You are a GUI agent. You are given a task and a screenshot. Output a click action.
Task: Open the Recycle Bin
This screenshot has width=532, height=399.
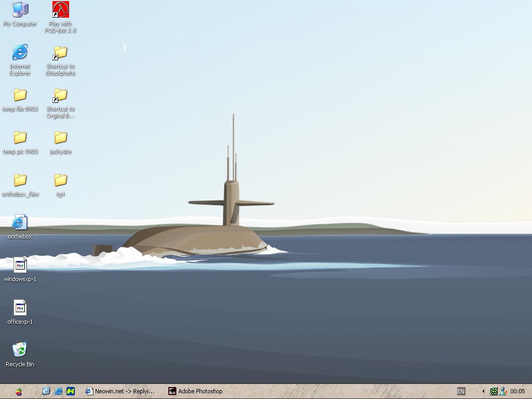[x=20, y=350]
